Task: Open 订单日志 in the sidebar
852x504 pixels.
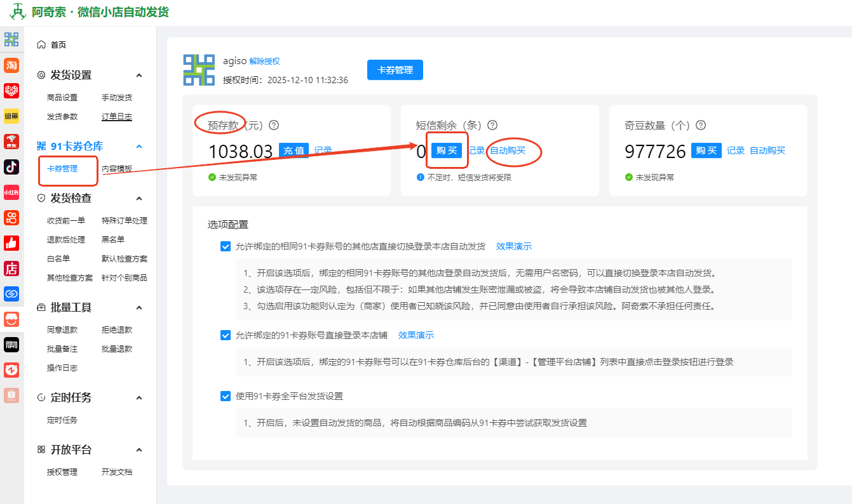Action: click(x=117, y=117)
